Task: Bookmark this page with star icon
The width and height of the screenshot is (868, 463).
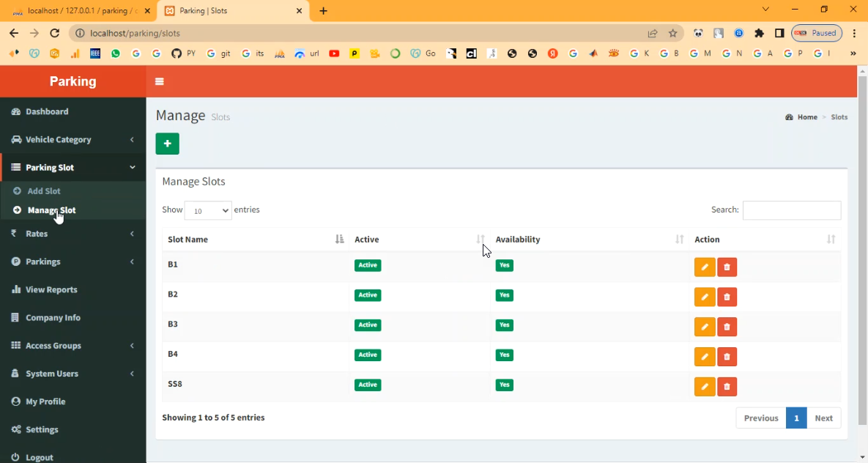Action: point(672,33)
